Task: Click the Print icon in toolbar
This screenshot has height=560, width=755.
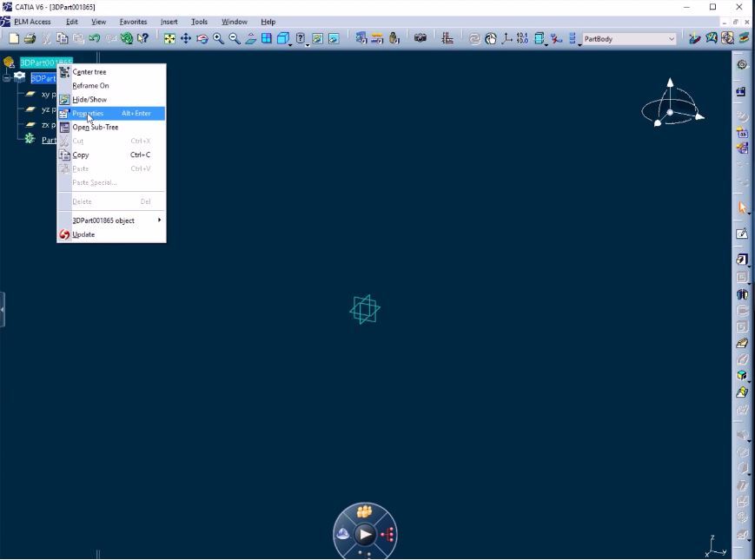Action: (x=30, y=39)
